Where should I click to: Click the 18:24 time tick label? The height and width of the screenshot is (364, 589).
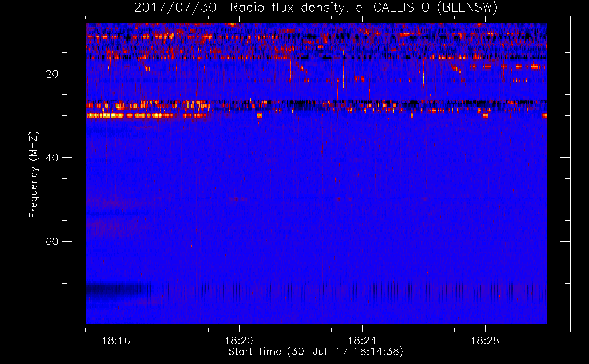pos(362,341)
